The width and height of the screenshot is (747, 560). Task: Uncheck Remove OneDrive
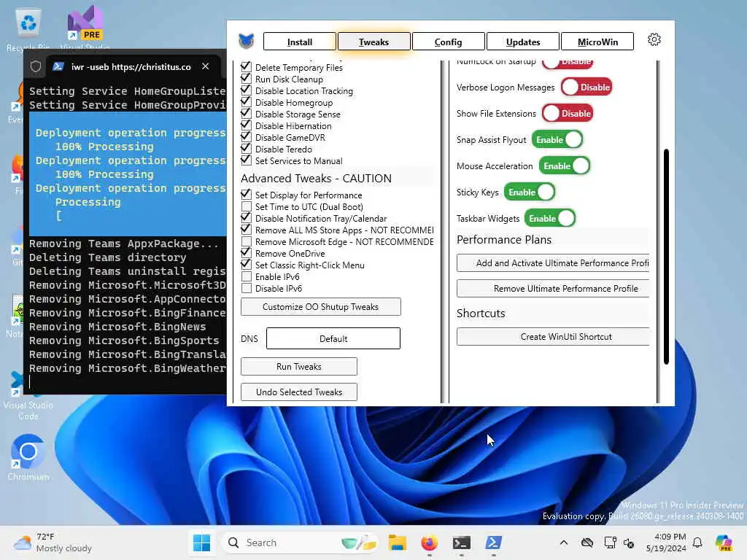point(246,252)
